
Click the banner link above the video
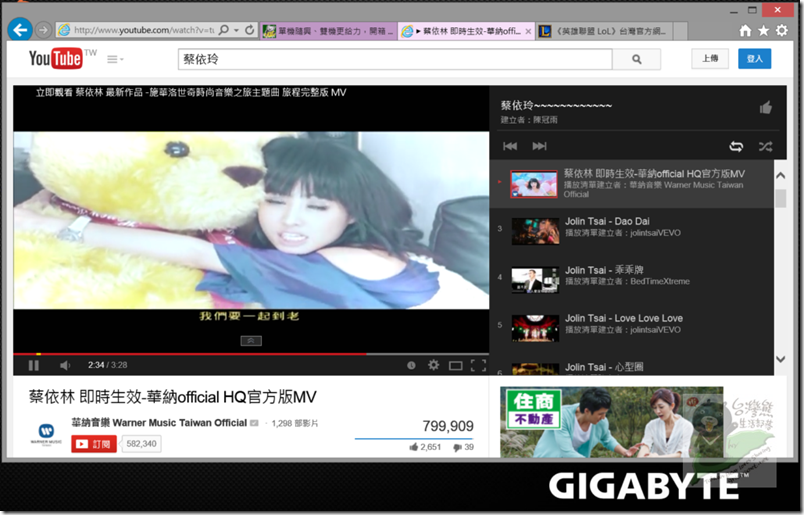point(191,92)
